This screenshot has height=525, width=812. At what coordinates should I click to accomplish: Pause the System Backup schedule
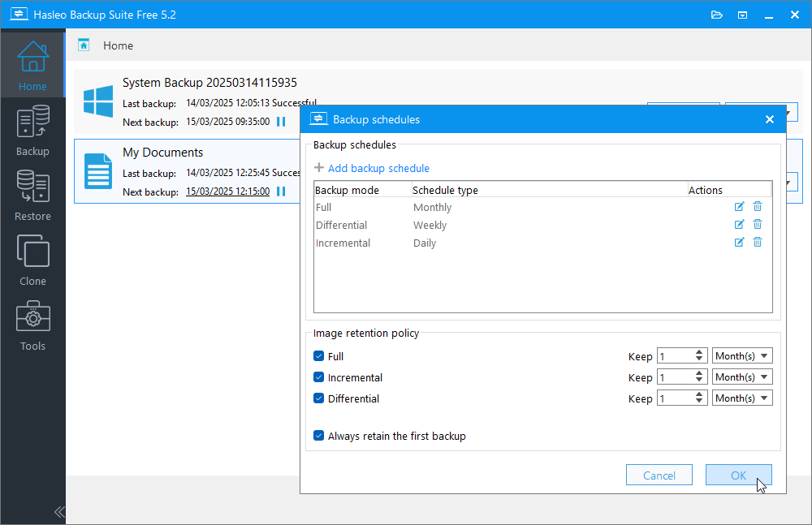(281, 121)
